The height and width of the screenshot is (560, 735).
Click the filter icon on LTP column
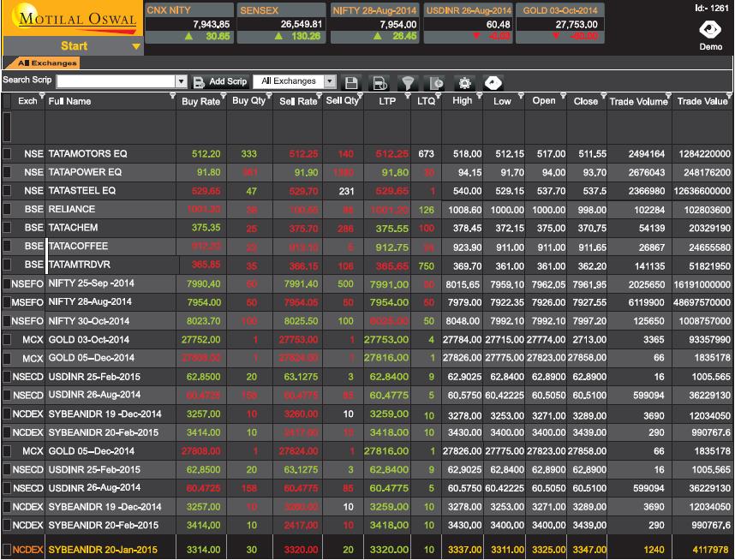click(407, 96)
